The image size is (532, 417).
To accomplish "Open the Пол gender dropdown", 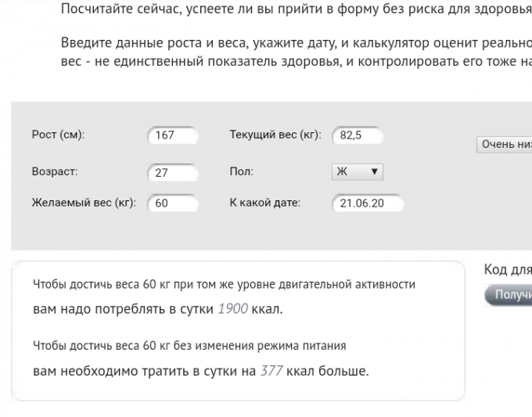I will [358, 172].
